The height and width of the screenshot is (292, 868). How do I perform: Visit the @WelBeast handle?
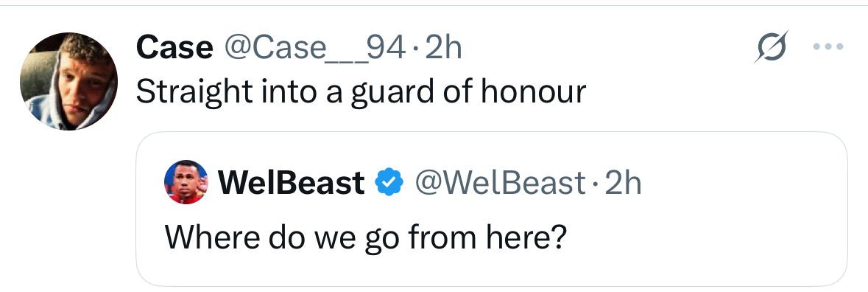click(500, 182)
